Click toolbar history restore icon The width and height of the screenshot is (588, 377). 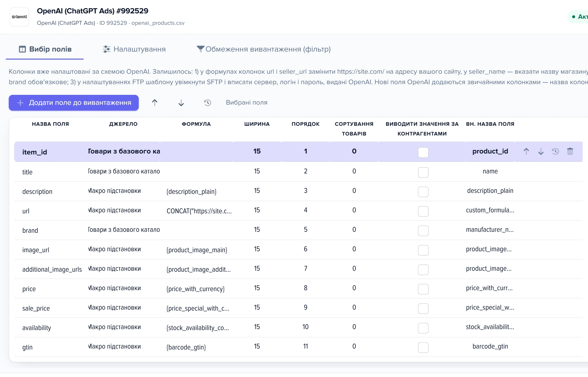tap(207, 103)
